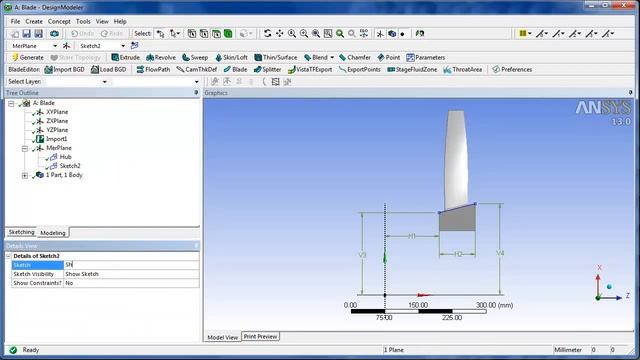640x360 pixels.
Task: Open the Concept menu
Action: 59,21
